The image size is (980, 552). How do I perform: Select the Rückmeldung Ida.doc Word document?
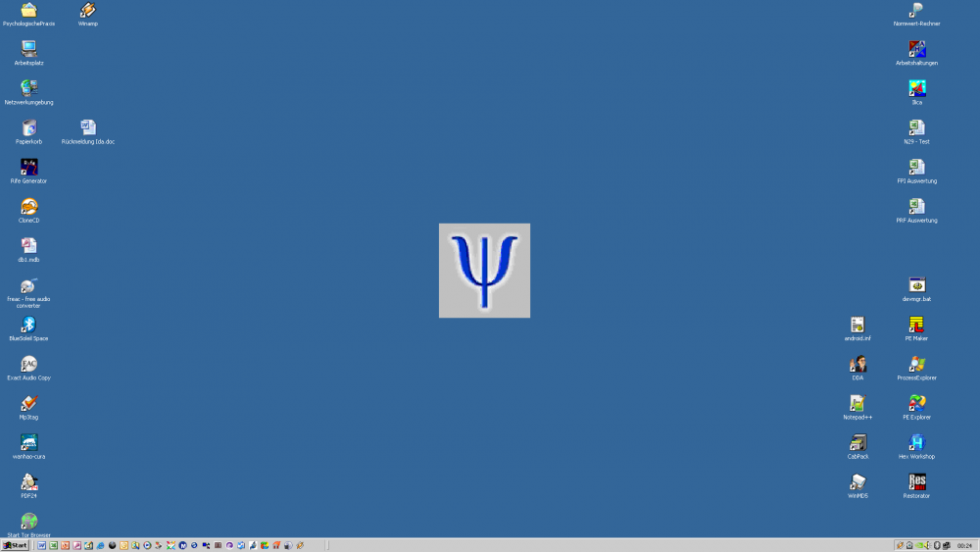point(88,132)
